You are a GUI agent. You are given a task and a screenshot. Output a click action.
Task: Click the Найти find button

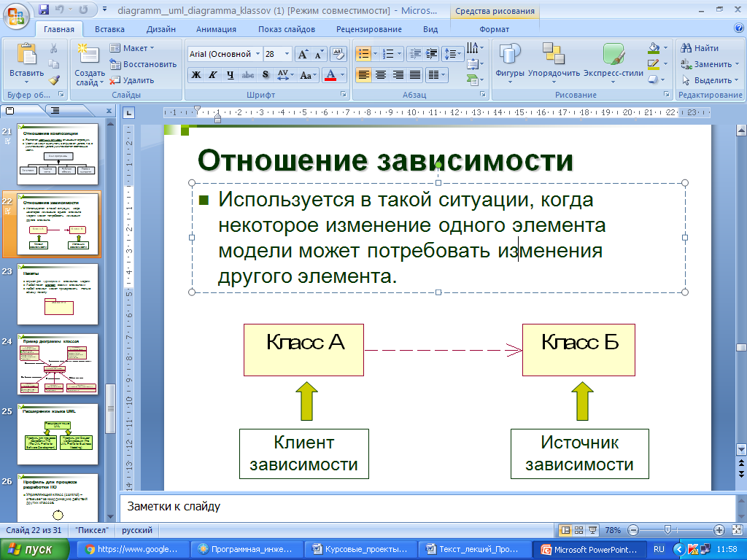pos(700,48)
